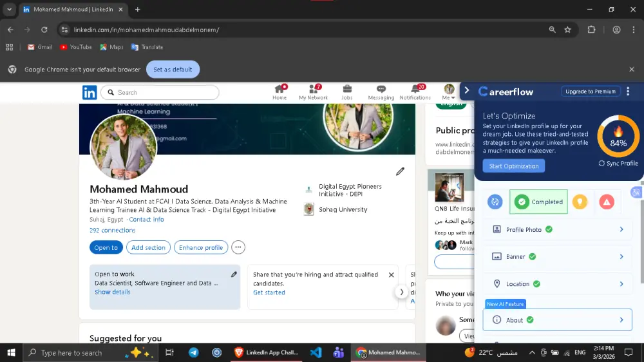Click the translate icon at the Careerflow panel edge
Image resolution: width=644 pixels, height=362 pixels.
[x=636, y=193]
